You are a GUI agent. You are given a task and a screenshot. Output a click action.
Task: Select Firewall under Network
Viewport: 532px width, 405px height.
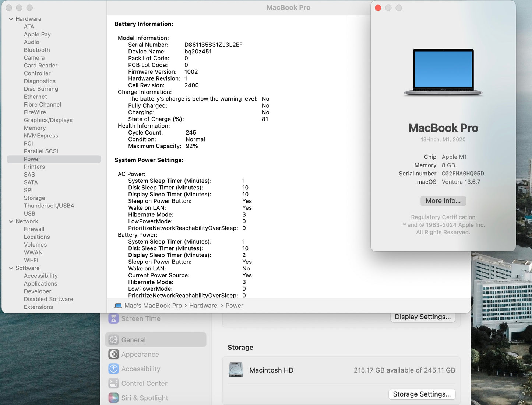(34, 229)
